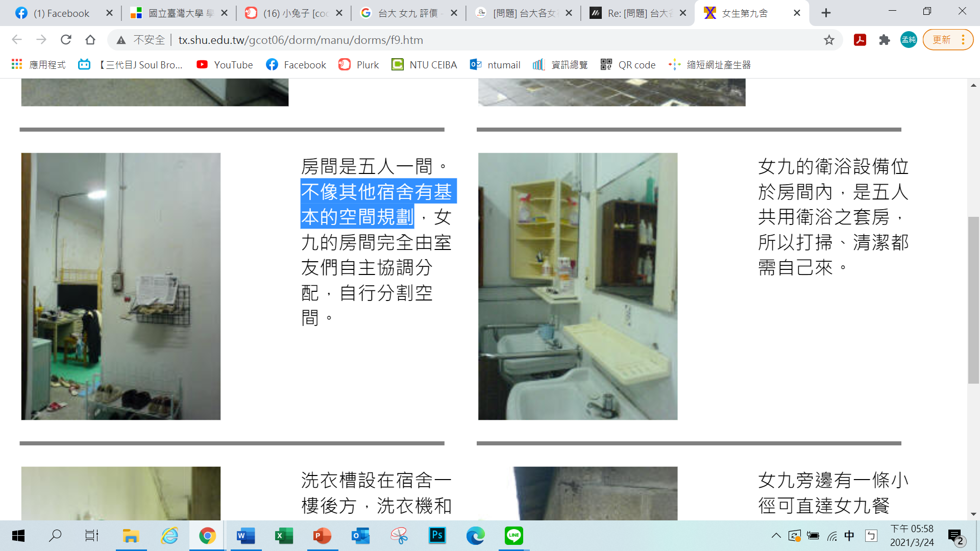
Task: Click the dorm room interior photo
Action: [121, 286]
